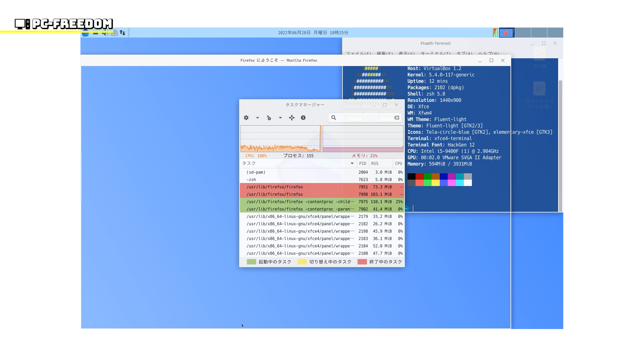Expand dropdown arrow next to settings gear
Viewport: 644px width, 362px height.
258,118
